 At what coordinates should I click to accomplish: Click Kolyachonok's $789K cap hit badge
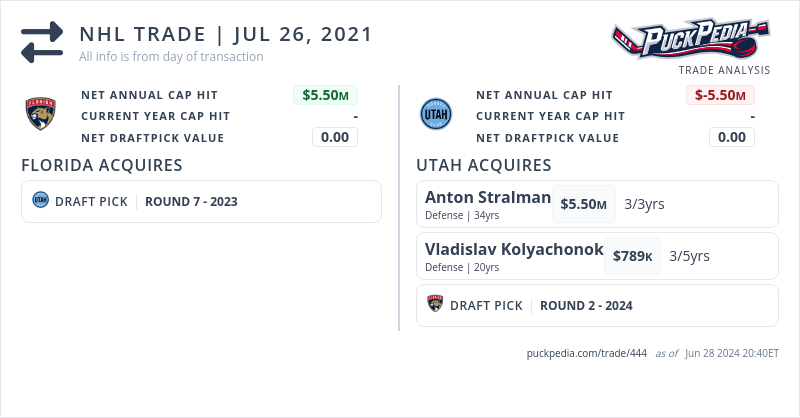coord(633,256)
